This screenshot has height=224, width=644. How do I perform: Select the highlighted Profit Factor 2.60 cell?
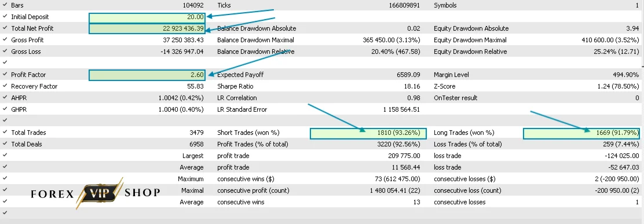pos(147,75)
